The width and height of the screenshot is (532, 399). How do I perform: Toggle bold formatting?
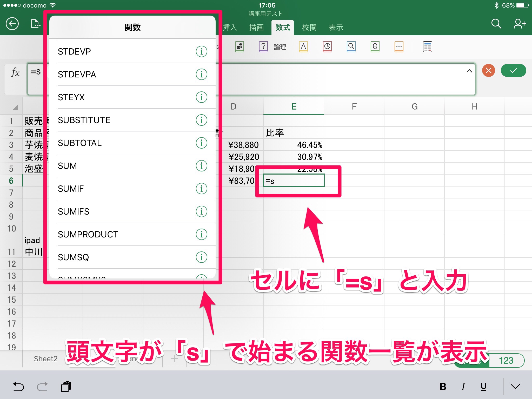coord(443,387)
